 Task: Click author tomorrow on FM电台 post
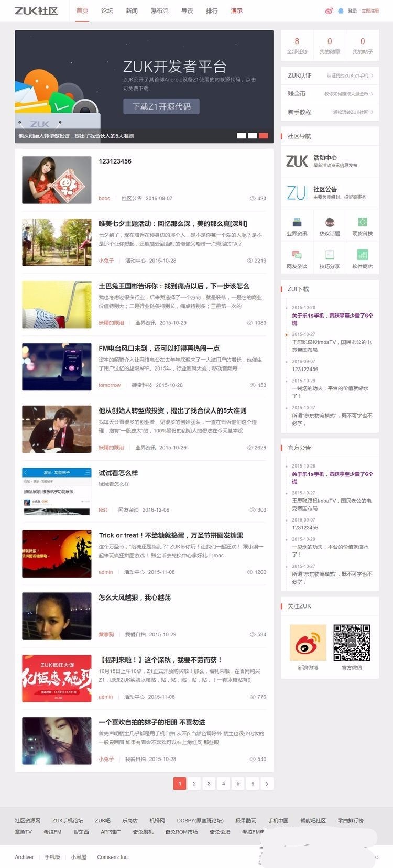click(110, 385)
